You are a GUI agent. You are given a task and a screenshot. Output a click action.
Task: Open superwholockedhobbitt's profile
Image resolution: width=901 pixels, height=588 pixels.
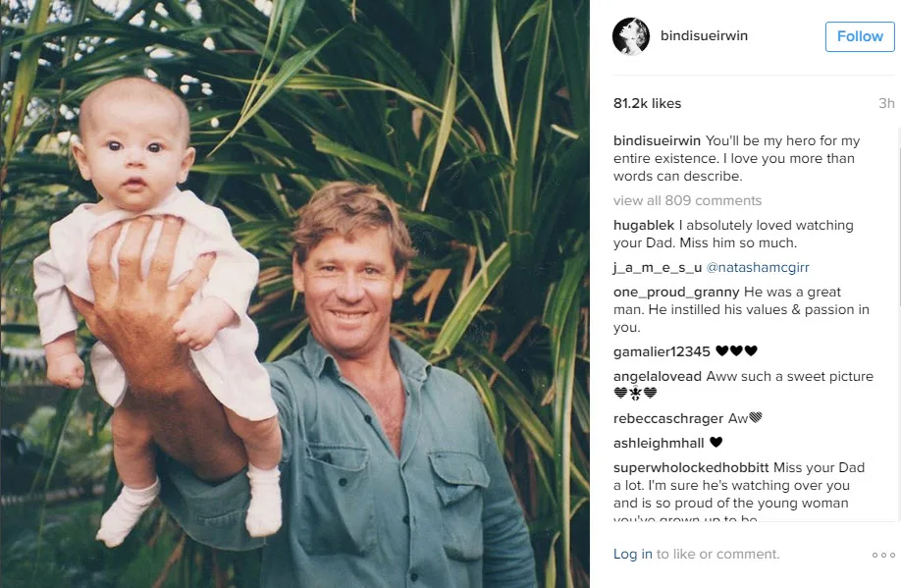coord(691,468)
